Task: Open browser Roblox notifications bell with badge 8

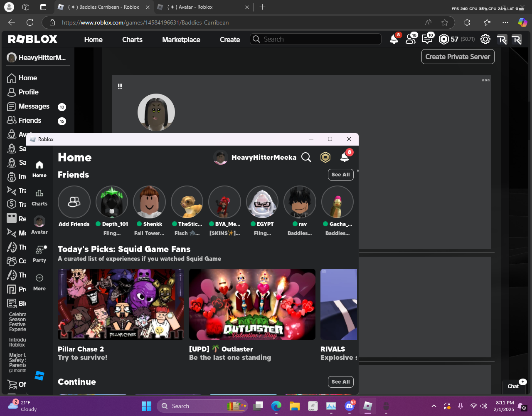Action: tap(394, 39)
